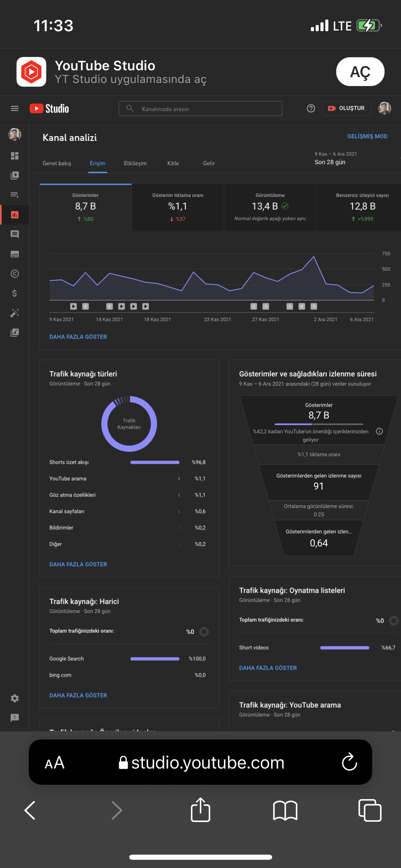The width and height of the screenshot is (401, 868).
Task: Click the 5-videos marker near 2 Ara 2021
Action: [x=314, y=306]
